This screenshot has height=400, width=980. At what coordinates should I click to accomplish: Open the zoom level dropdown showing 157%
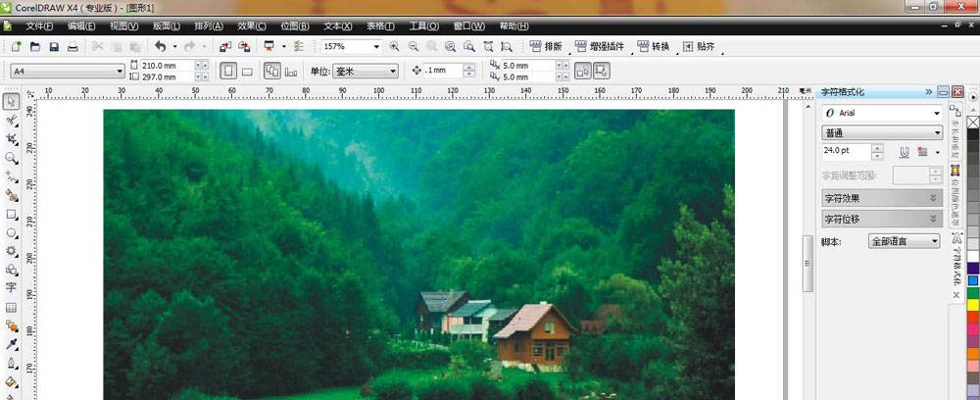pyautogui.click(x=375, y=46)
